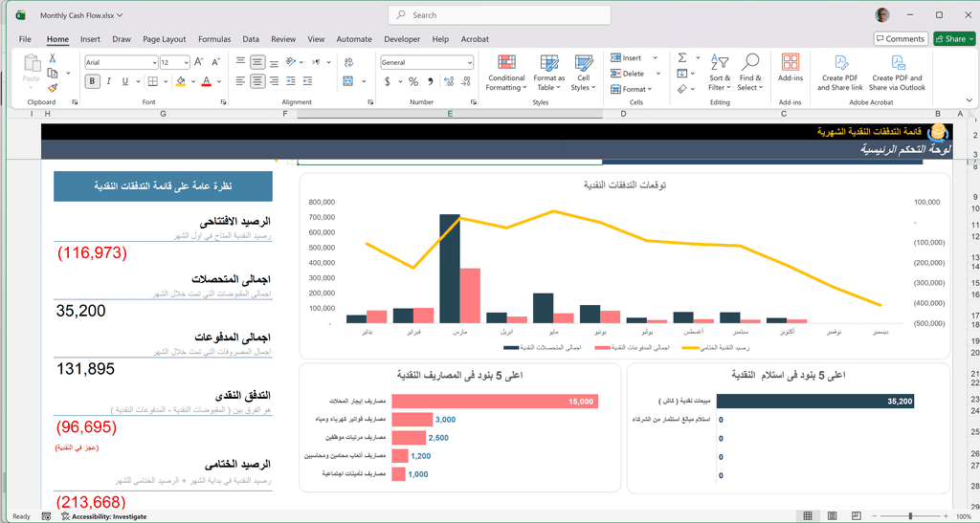Align text to the right

pos(275,81)
